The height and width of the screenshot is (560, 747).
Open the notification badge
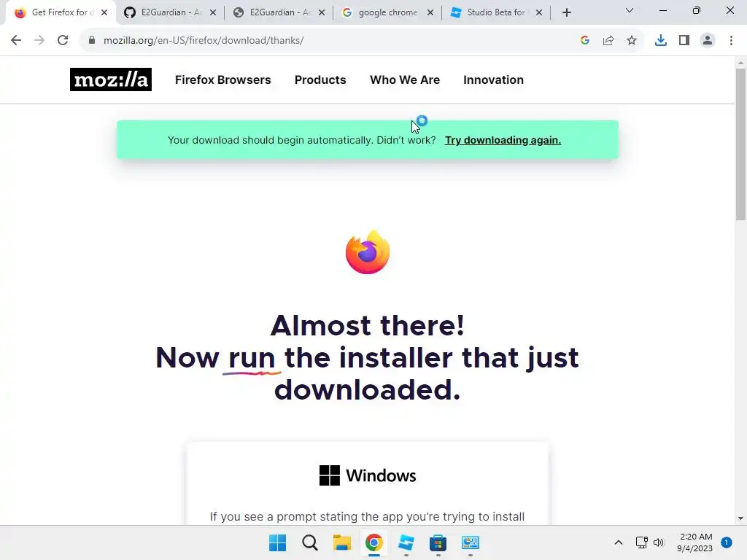(x=727, y=542)
